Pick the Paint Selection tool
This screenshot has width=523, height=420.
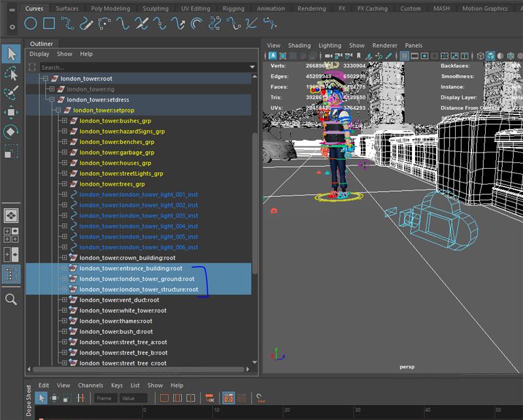click(11, 93)
